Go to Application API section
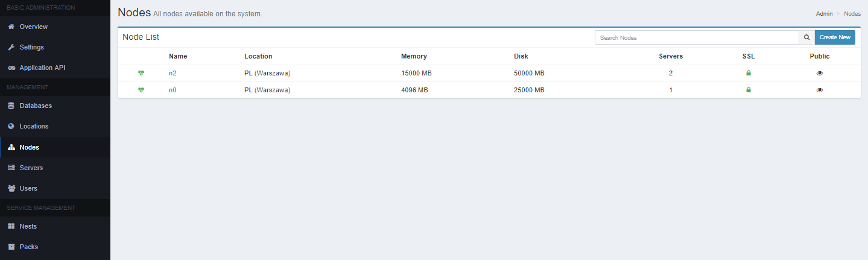Viewport: 868px width, 260px height. pos(42,68)
